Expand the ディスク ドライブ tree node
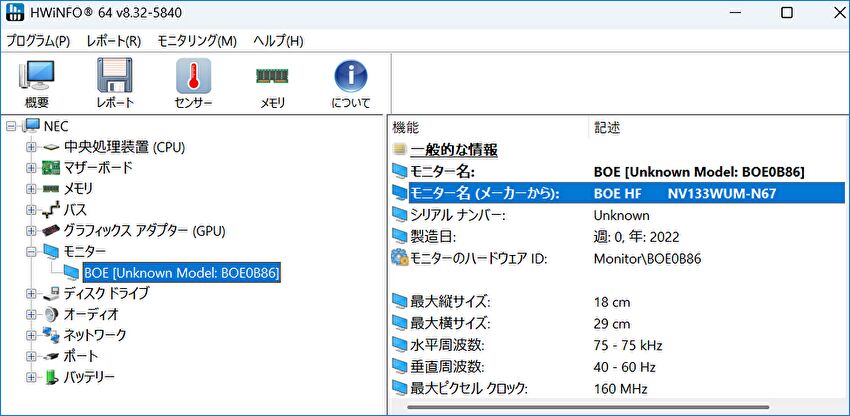850x416 pixels. [31, 293]
